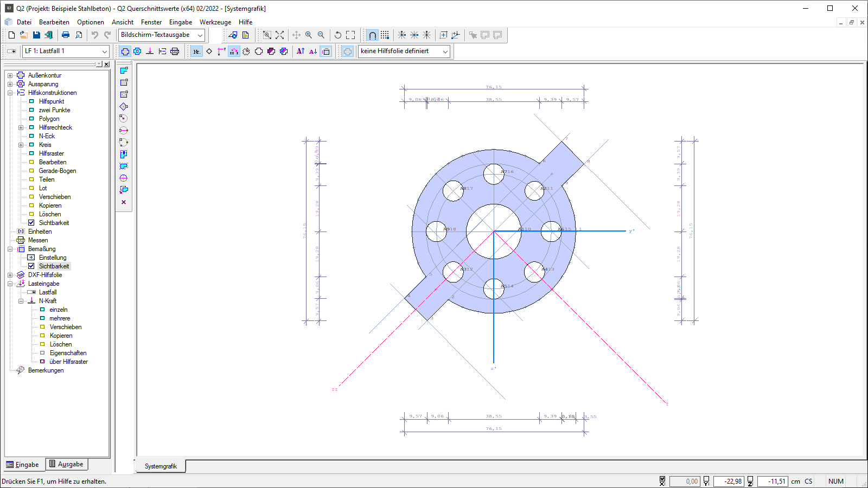Decrease text size with A-down icon
The width and height of the screenshot is (868, 488).
tap(313, 51)
